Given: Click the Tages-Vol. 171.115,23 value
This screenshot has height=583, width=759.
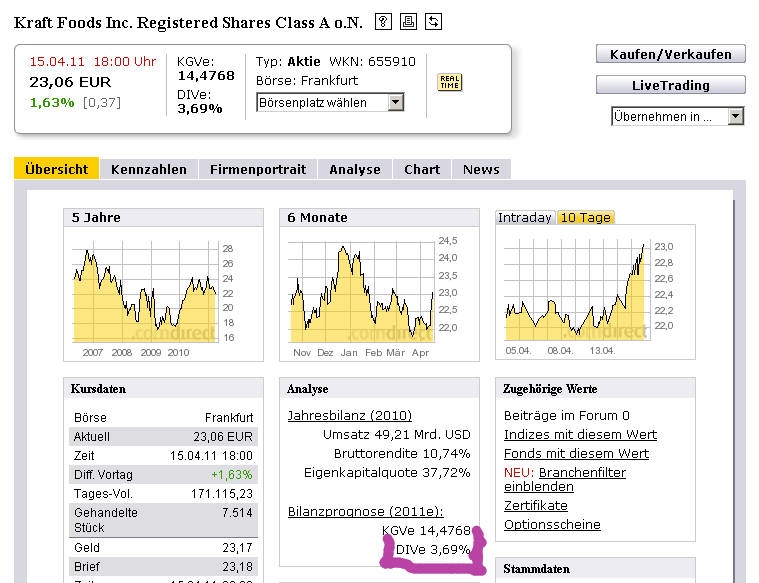Looking at the screenshot, I should pos(222,493).
